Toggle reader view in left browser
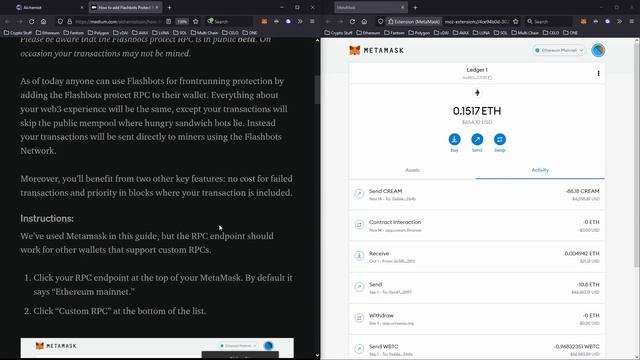 (x=169, y=21)
